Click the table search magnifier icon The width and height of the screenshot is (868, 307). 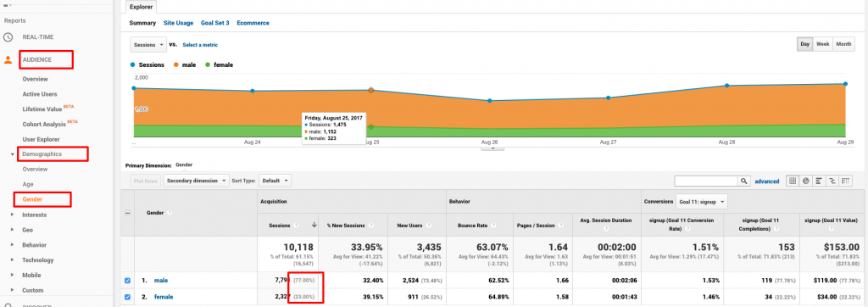tap(744, 181)
